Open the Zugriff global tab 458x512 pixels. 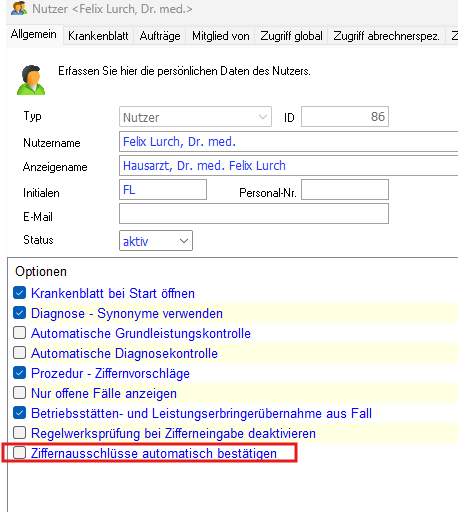291,36
